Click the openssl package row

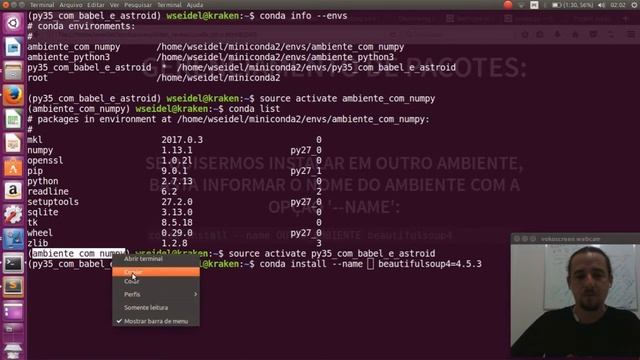(174, 160)
